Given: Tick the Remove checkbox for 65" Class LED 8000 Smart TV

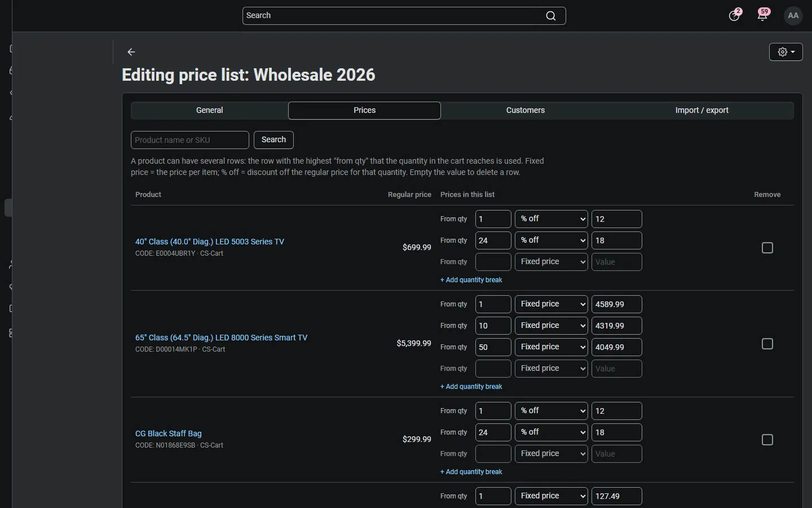Looking at the screenshot, I should coord(767,344).
